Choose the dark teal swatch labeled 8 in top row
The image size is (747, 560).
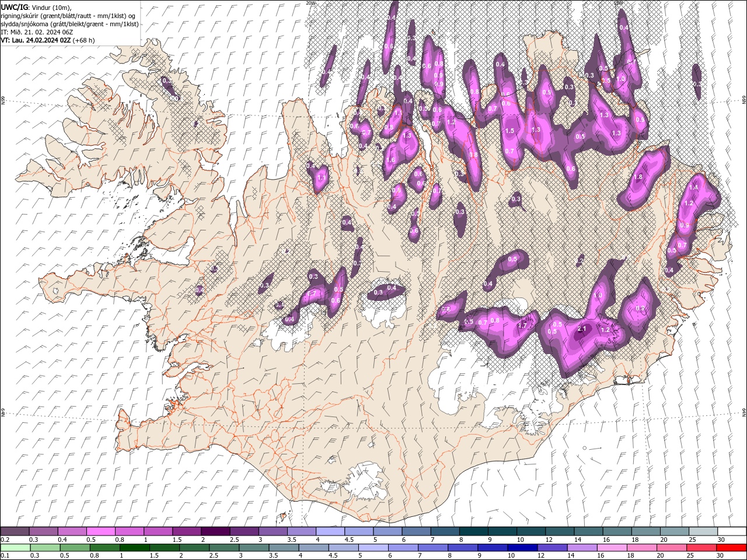click(473, 531)
